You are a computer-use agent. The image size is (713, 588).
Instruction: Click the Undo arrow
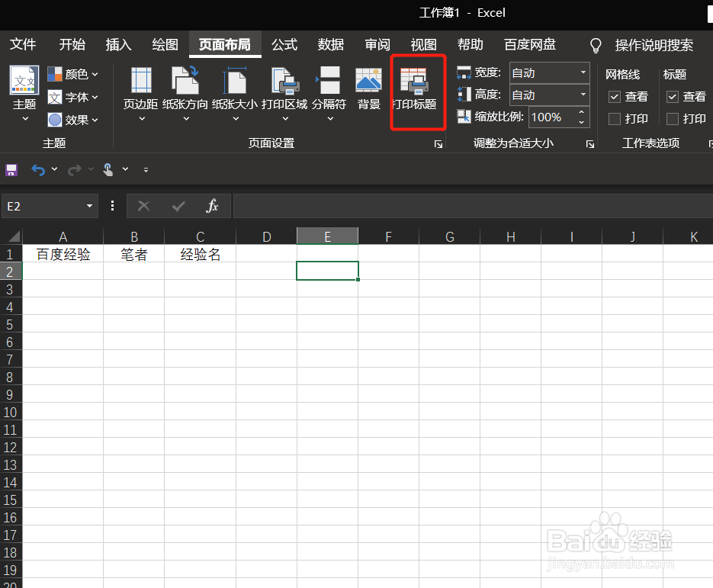[38, 170]
